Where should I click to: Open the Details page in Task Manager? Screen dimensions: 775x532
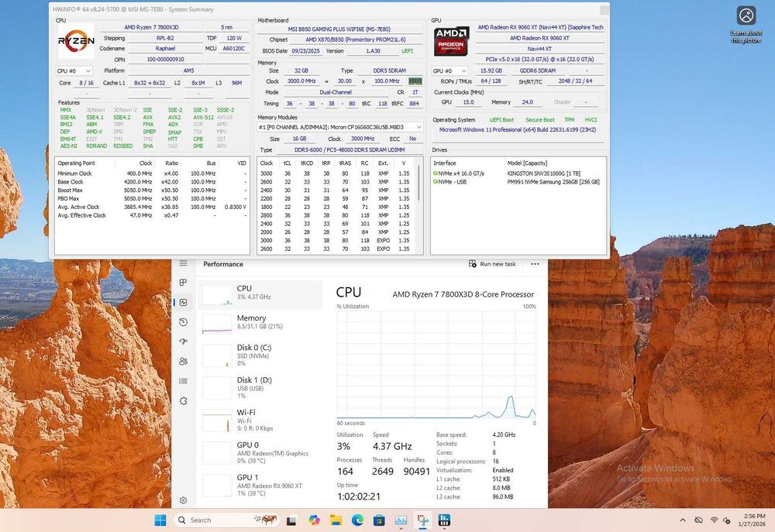184,381
